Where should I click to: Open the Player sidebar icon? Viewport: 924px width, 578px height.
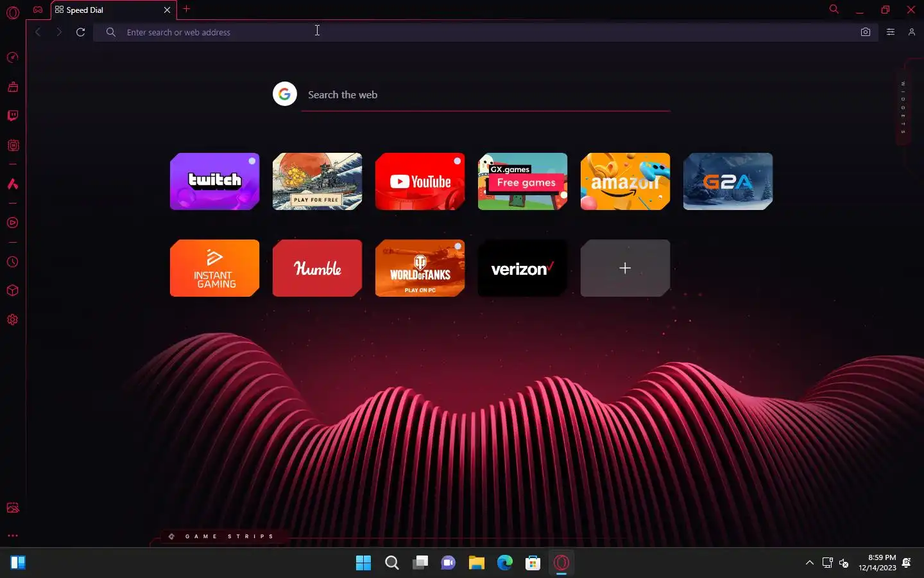coord(12,223)
